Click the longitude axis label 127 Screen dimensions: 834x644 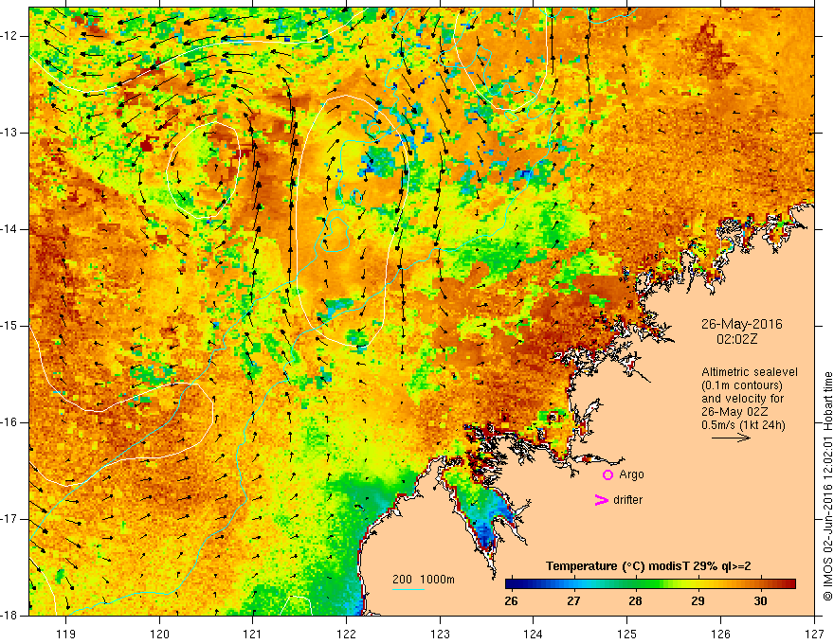pyautogui.click(x=814, y=634)
